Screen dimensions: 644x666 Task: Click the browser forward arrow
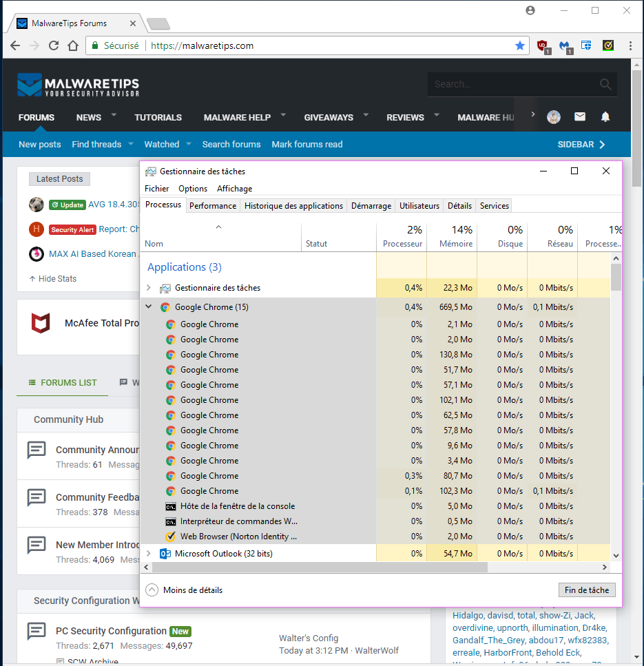34,45
